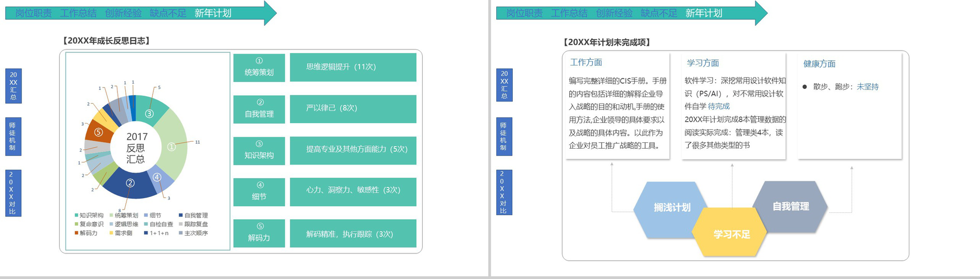This screenshot has width=980, height=279.
Task: Click the ① 统筹策划 box
Action: click(x=259, y=67)
